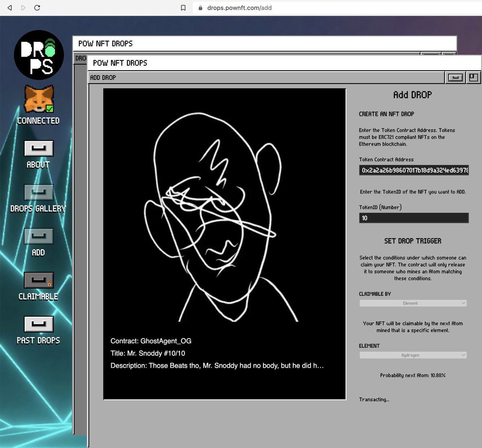Click front window's POW NFT DROPS title
This screenshot has height=448, width=482.
pyautogui.click(x=120, y=63)
